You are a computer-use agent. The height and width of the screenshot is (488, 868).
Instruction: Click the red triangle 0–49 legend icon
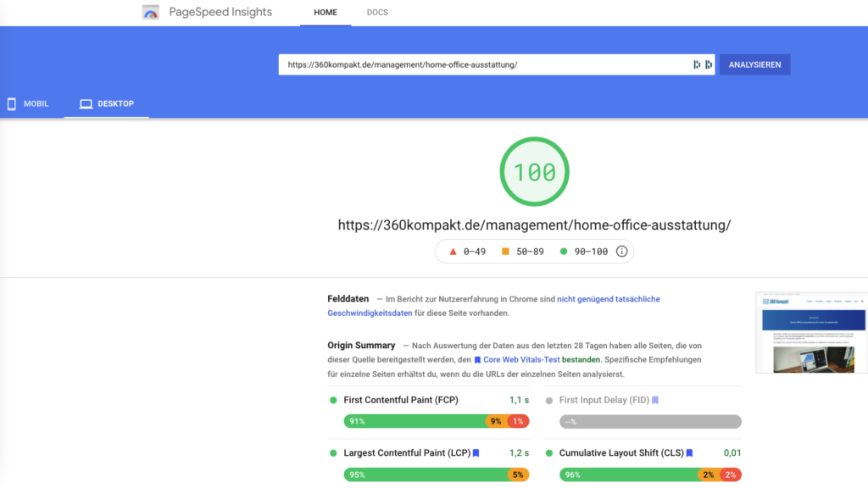coord(453,252)
